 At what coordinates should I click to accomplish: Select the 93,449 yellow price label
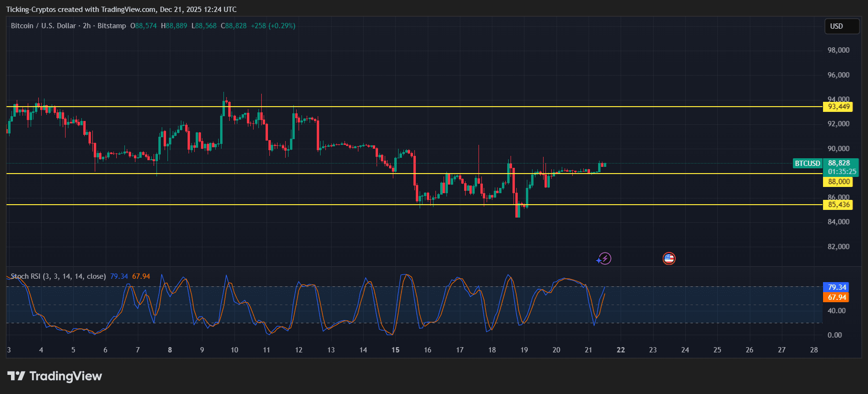(839, 107)
